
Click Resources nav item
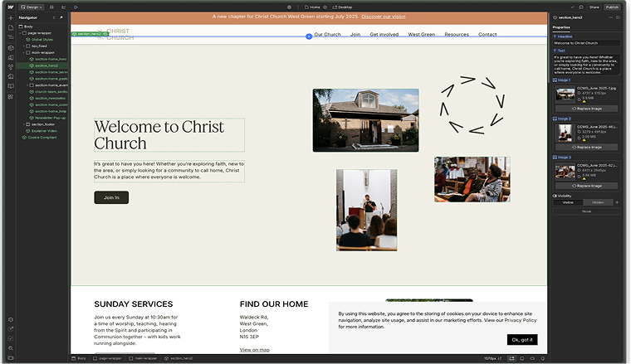tap(457, 35)
